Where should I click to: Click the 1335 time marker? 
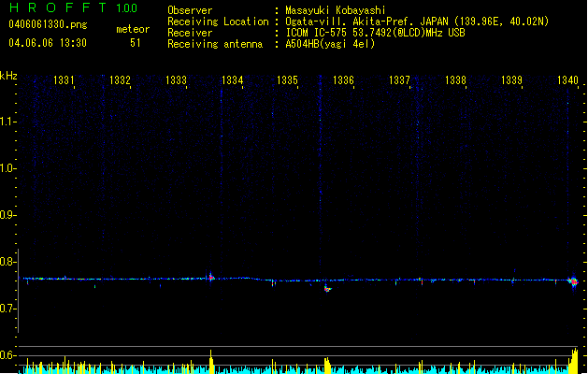287,80
